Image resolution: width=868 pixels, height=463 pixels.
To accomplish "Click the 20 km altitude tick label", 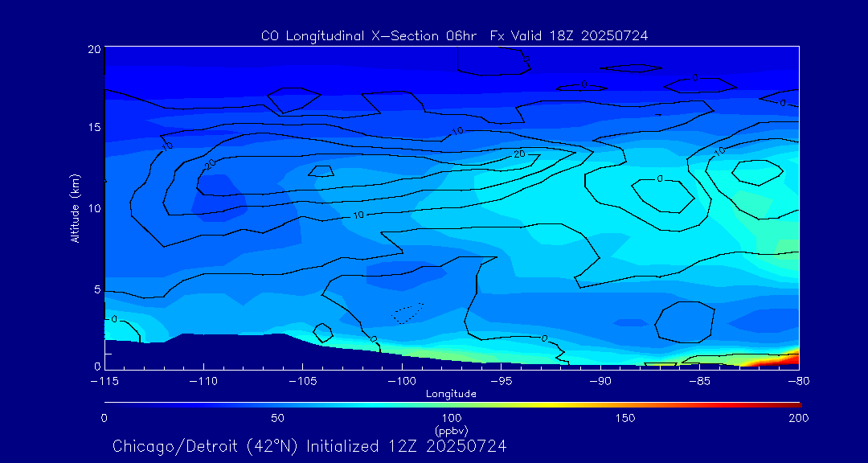I will [92, 49].
